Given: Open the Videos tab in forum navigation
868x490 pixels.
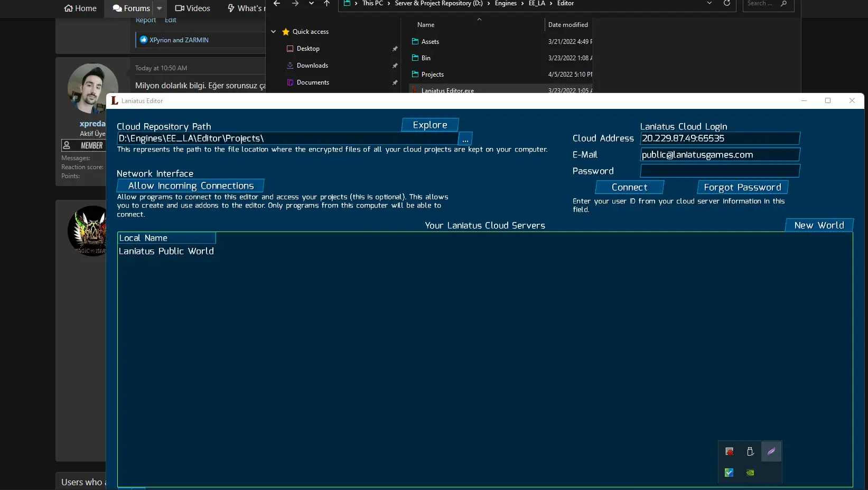Looking at the screenshot, I should [193, 8].
